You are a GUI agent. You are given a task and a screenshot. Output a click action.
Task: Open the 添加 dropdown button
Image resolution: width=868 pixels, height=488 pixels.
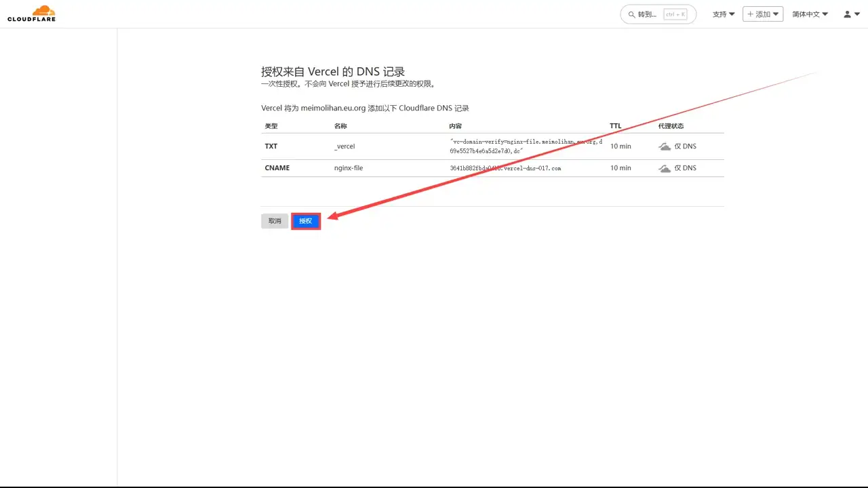click(763, 14)
